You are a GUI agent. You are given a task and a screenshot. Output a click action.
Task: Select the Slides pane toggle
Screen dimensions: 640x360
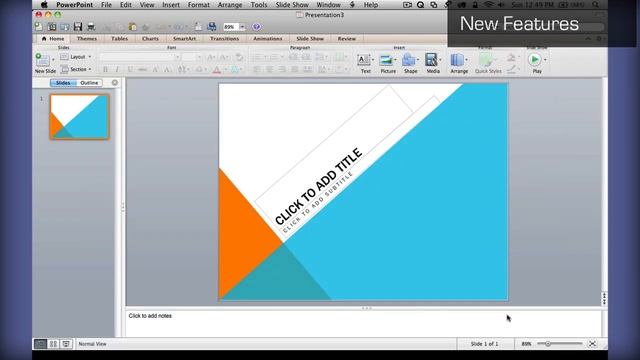[x=63, y=83]
